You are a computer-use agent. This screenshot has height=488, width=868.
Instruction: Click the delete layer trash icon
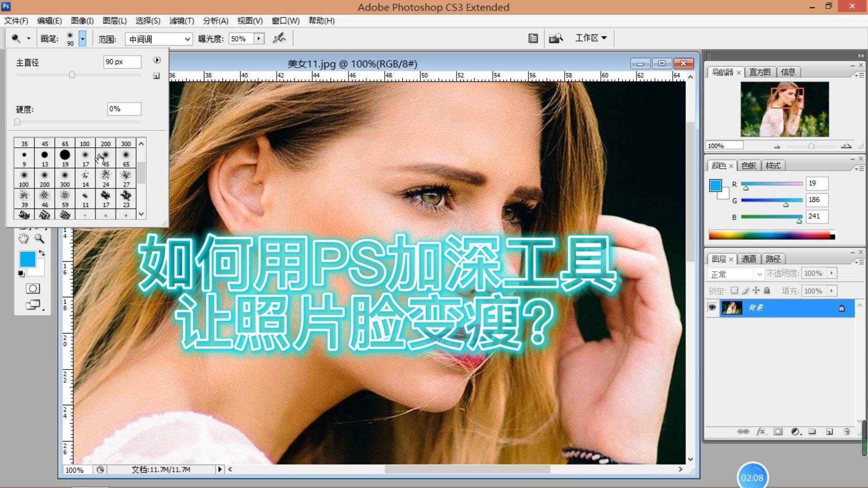point(846,432)
